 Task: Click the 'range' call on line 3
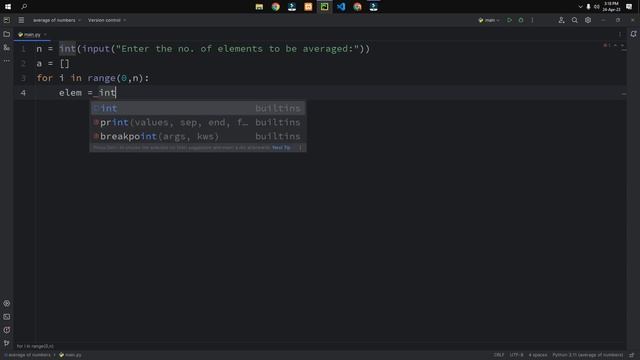(x=101, y=78)
